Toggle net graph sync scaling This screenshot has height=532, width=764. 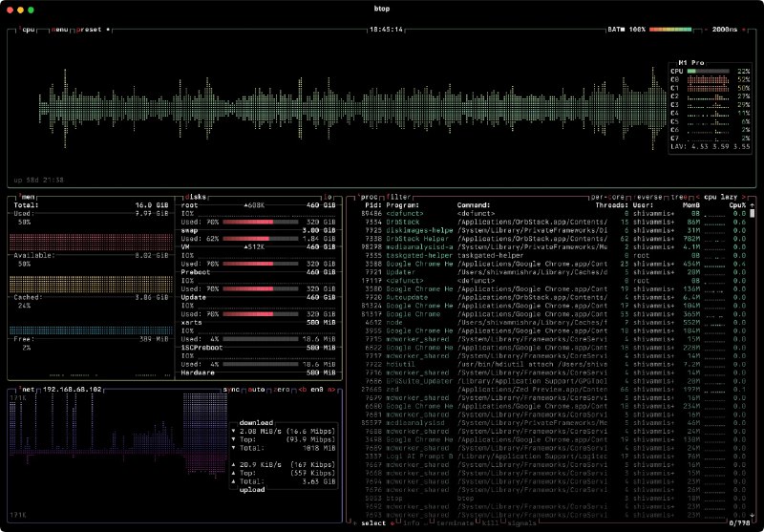[233, 391]
